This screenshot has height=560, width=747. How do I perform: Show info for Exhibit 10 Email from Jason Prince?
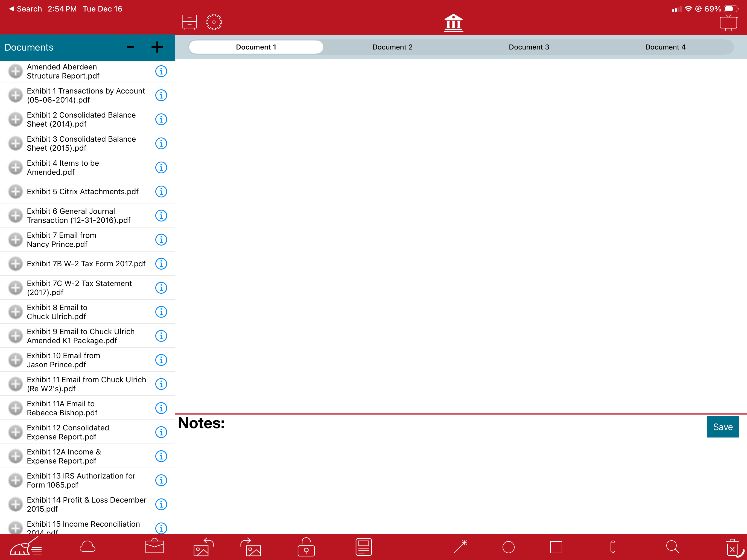[161, 360]
